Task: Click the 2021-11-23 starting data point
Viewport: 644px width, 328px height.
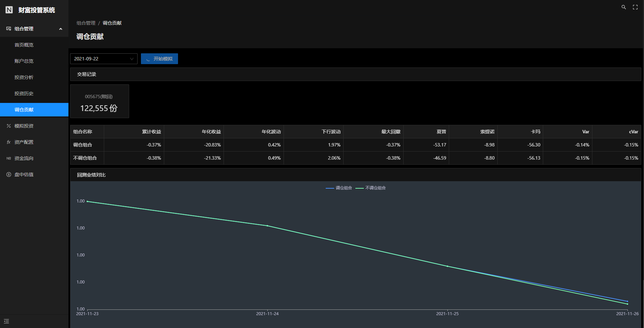Action: (x=87, y=201)
